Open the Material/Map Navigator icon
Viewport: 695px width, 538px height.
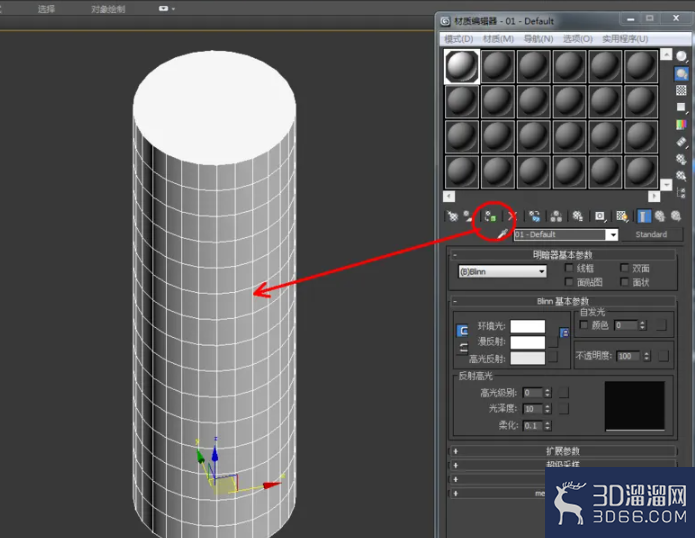click(681, 193)
